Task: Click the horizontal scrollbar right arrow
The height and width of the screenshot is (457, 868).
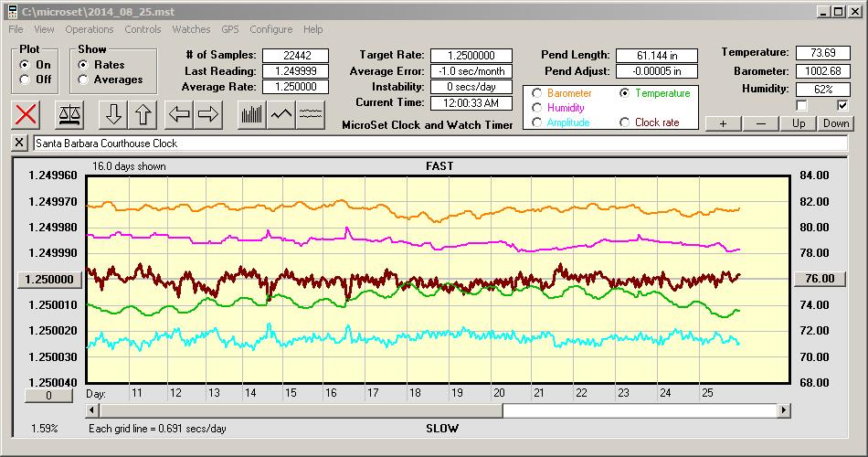Action: point(783,410)
